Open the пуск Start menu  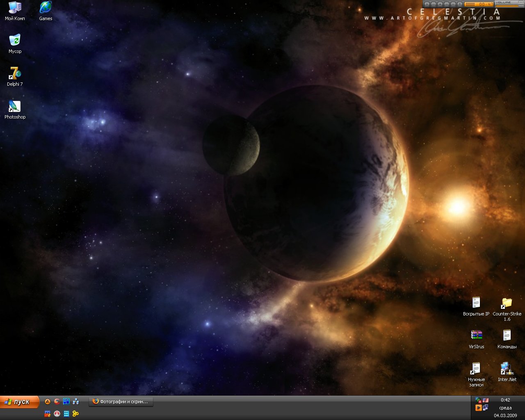pos(20,402)
